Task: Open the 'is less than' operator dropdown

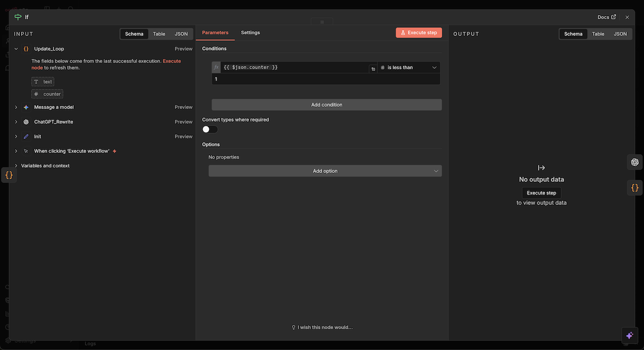Action: pyautogui.click(x=409, y=68)
